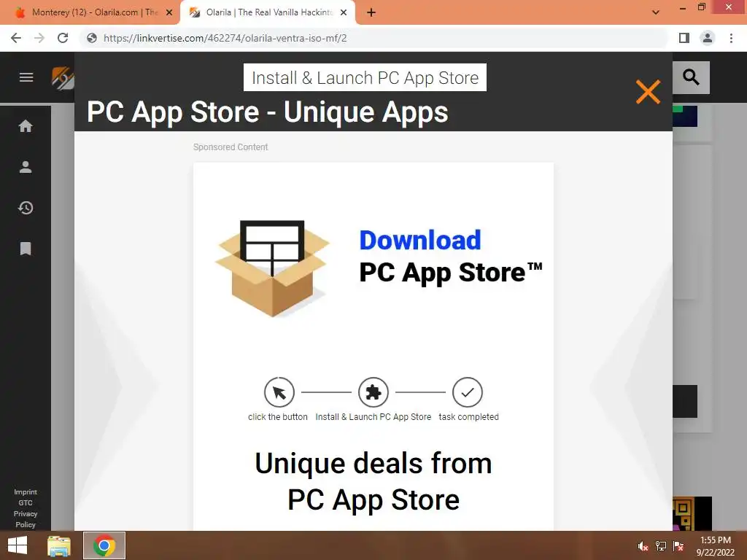Open the GTC link
Viewport: 747px width, 560px height.
click(x=26, y=503)
